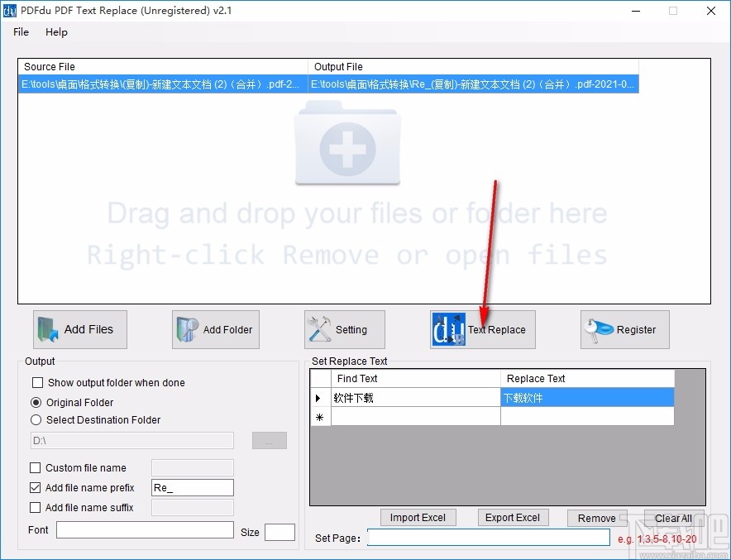Click the Text Replace du icon

coord(447,328)
